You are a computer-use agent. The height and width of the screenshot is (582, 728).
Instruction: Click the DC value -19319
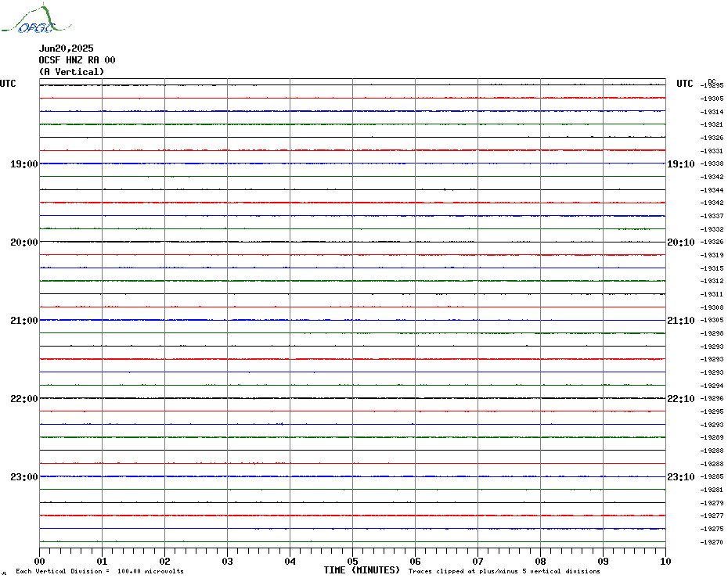click(x=712, y=255)
